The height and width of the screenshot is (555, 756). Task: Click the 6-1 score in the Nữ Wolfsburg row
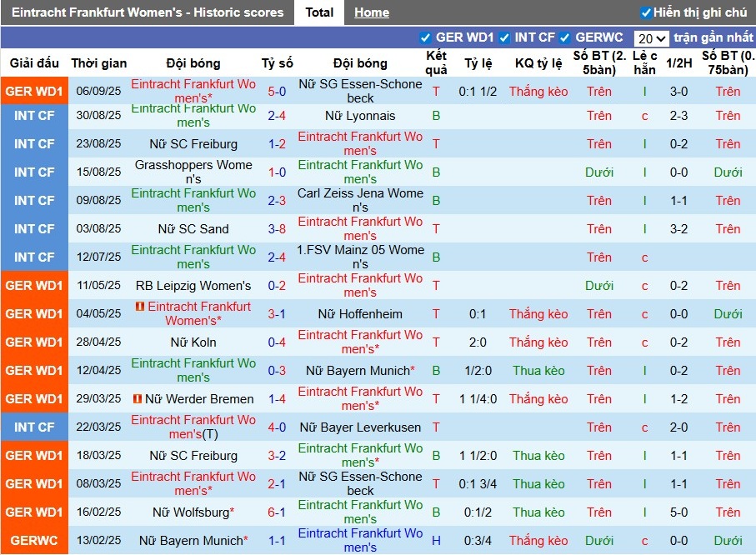[277, 512]
